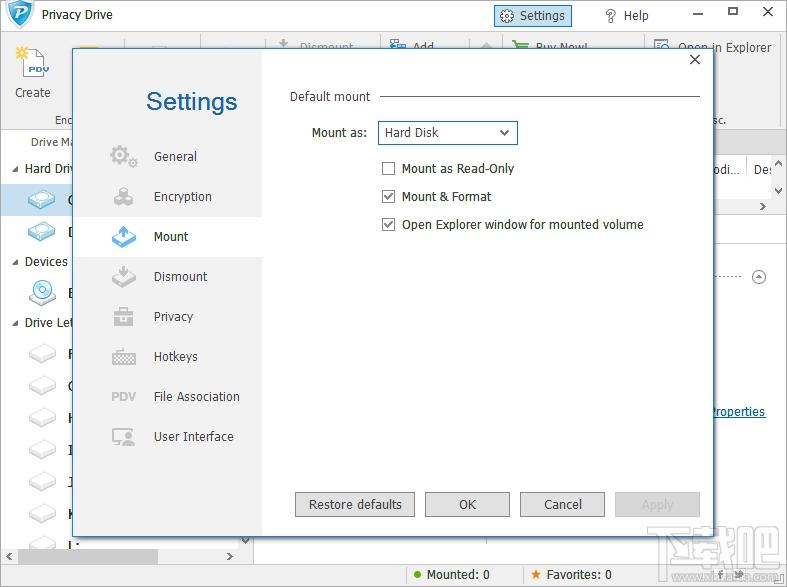Image resolution: width=787 pixels, height=587 pixels.
Task: Click the Create PDV volume icon
Action: pyautogui.click(x=33, y=62)
